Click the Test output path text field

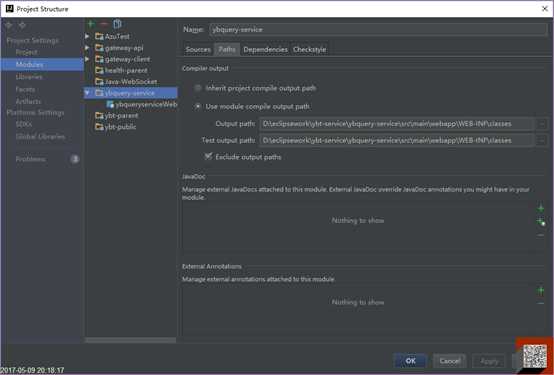pos(397,140)
